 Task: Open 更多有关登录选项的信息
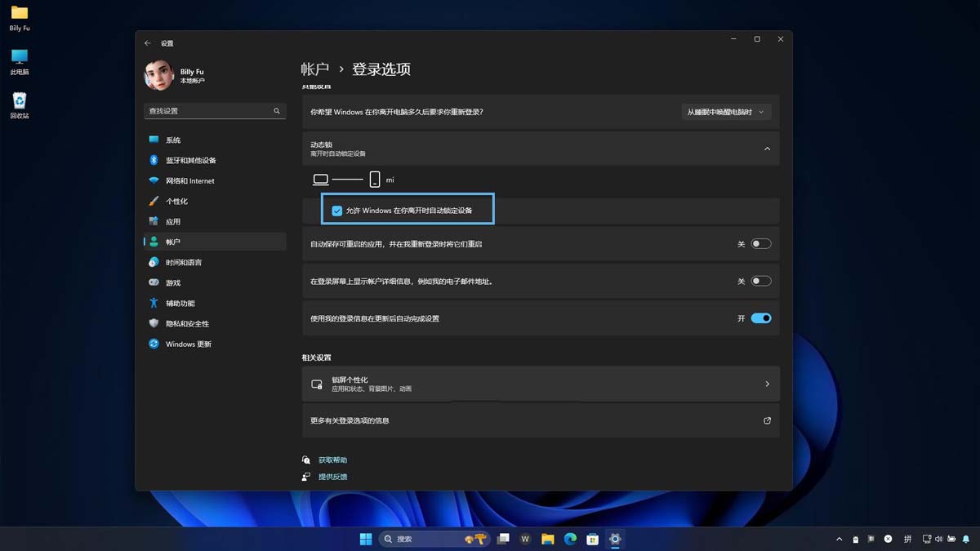click(541, 420)
